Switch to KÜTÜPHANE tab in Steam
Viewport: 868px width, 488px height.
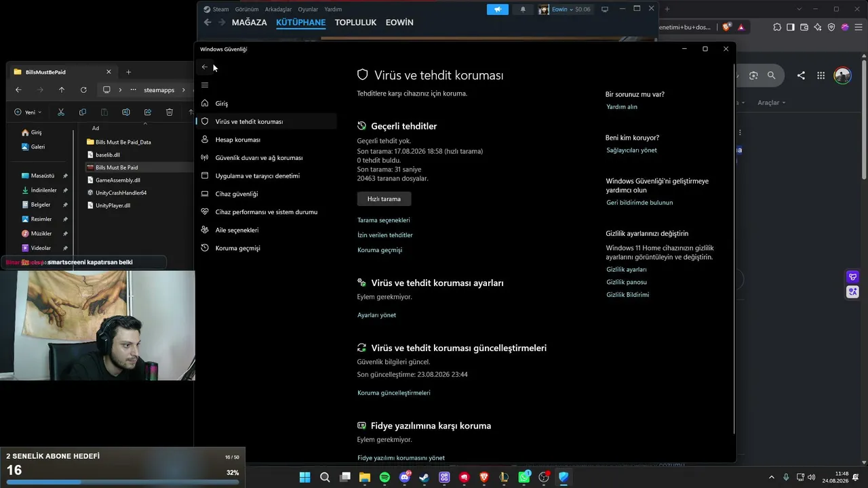(x=300, y=22)
